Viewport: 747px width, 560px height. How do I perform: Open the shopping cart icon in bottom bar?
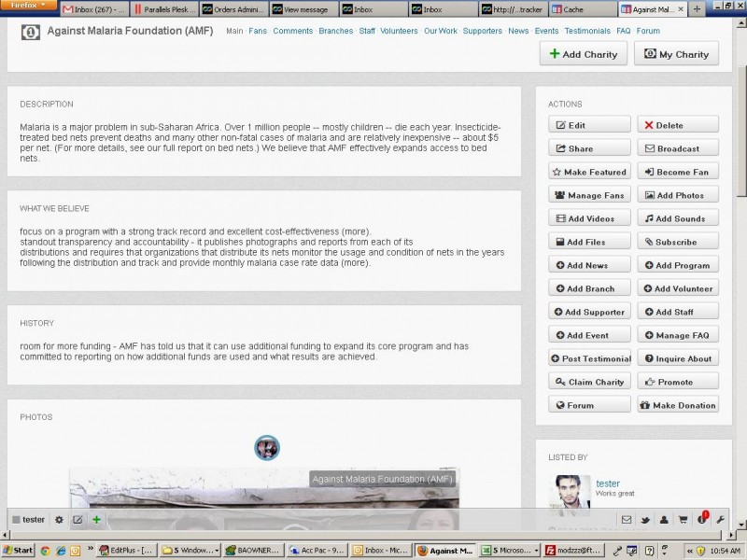(x=683, y=520)
